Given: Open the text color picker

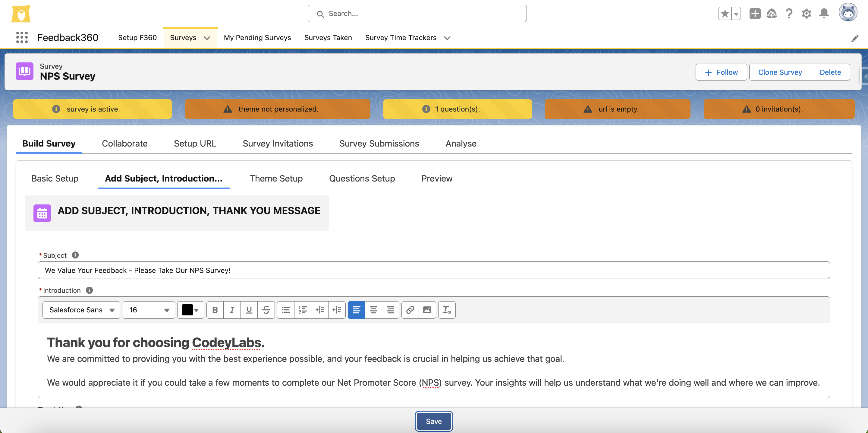Looking at the screenshot, I should pos(191,310).
